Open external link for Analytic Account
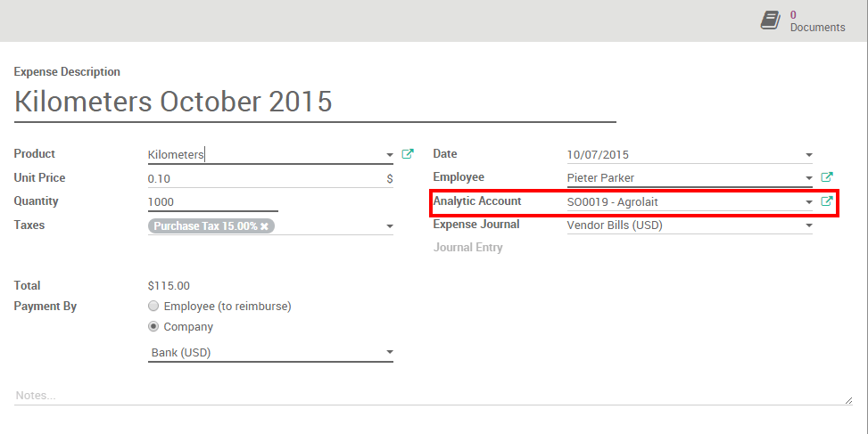The image size is (868, 434). click(x=826, y=201)
